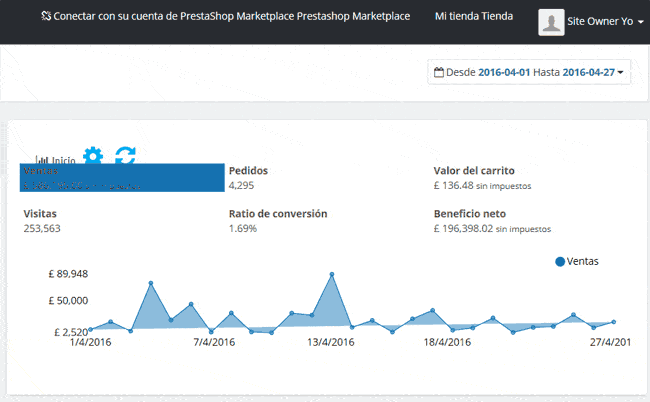Click the cart value £ 136.48

[453, 186]
